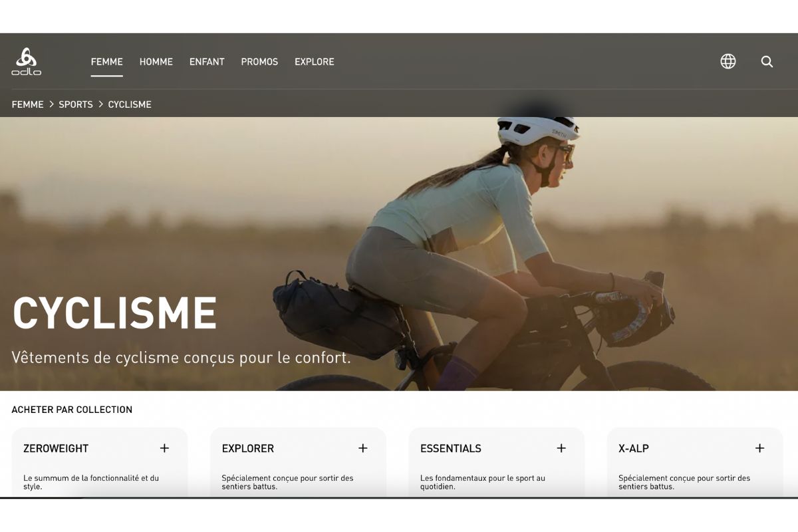
Task: Open the EXPLORE menu
Action: coord(315,61)
